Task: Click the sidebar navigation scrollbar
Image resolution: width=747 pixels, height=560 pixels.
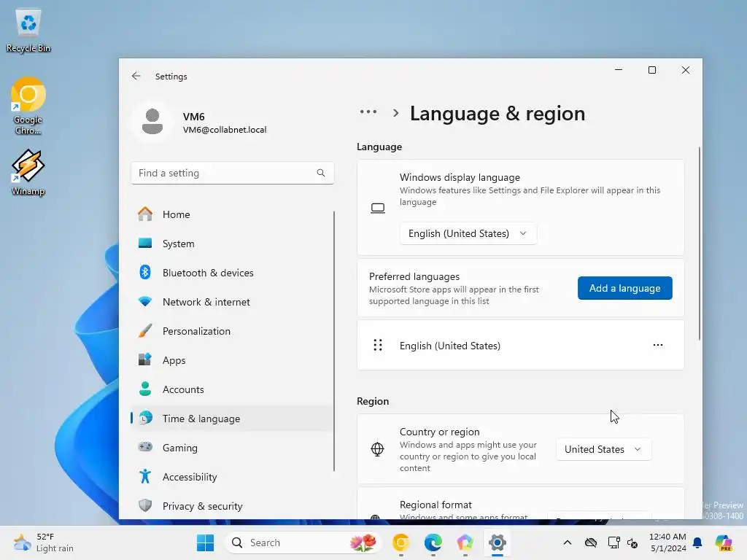Action: [x=334, y=341]
